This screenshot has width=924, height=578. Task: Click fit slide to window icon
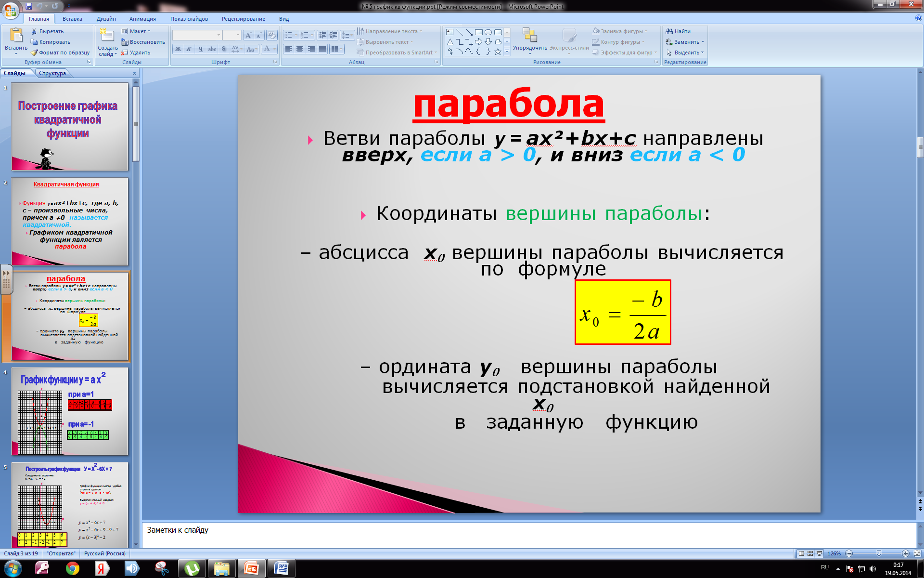click(917, 553)
